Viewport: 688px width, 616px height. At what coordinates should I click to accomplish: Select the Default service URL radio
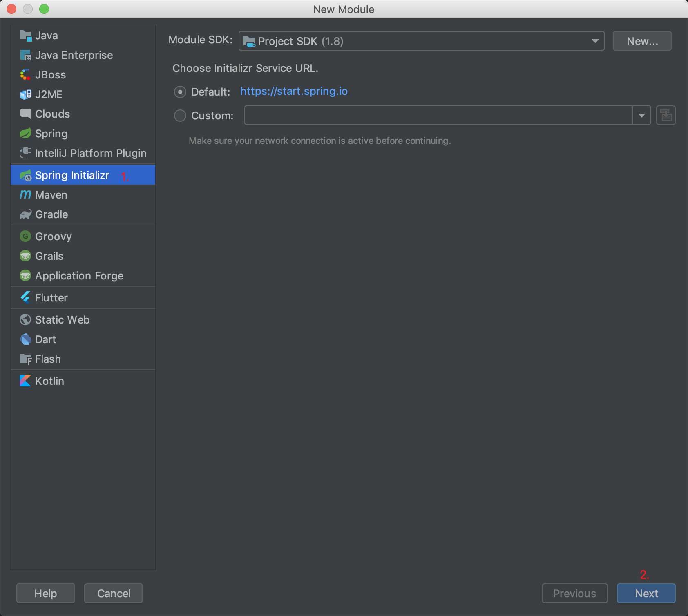coord(180,92)
